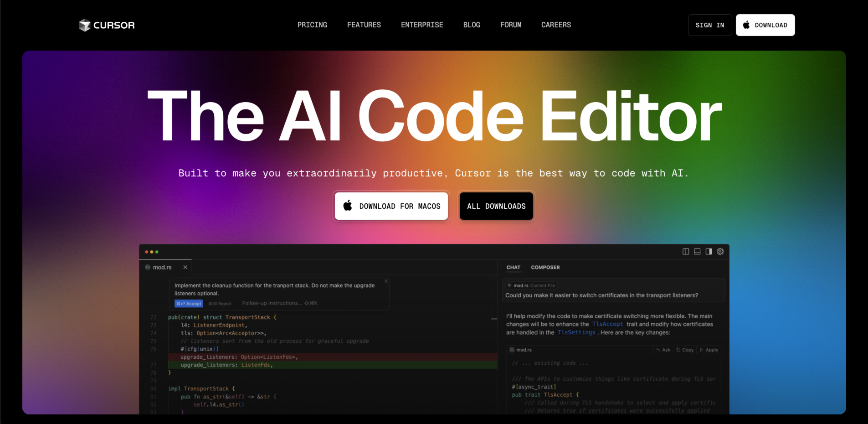The width and height of the screenshot is (868, 424).
Task: Open the Pricing page
Action: tap(312, 25)
